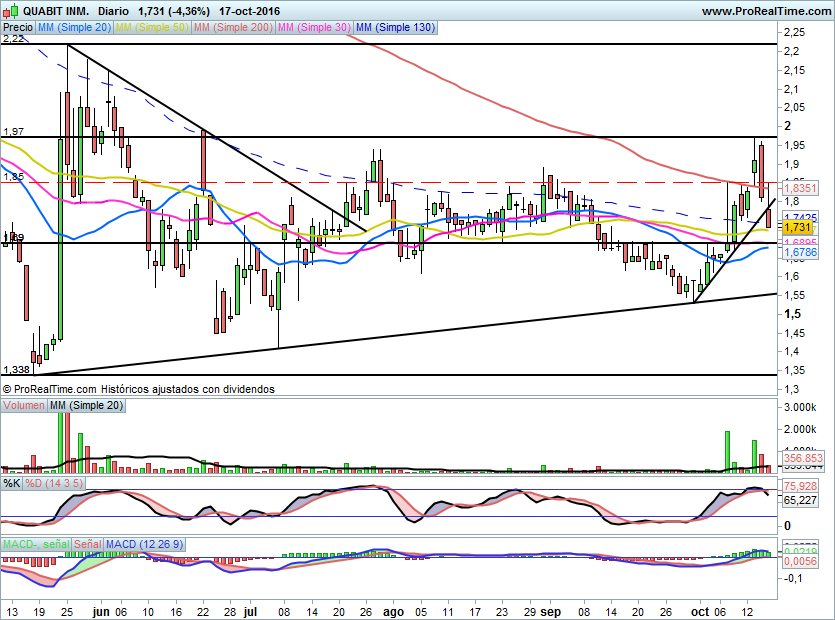The height and width of the screenshot is (620, 835).
Task: Select the MM (Simple 20) indicator label
Action: (75, 28)
